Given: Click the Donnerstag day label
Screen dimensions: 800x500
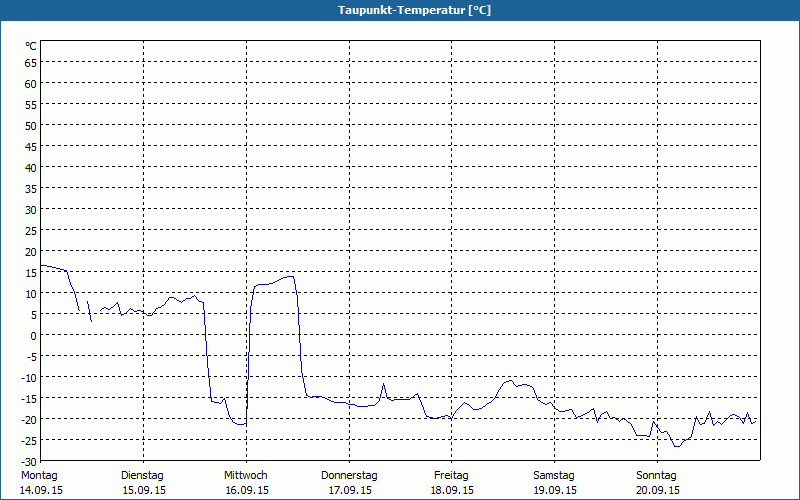Looking at the screenshot, I should pyautogui.click(x=349, y=476).
